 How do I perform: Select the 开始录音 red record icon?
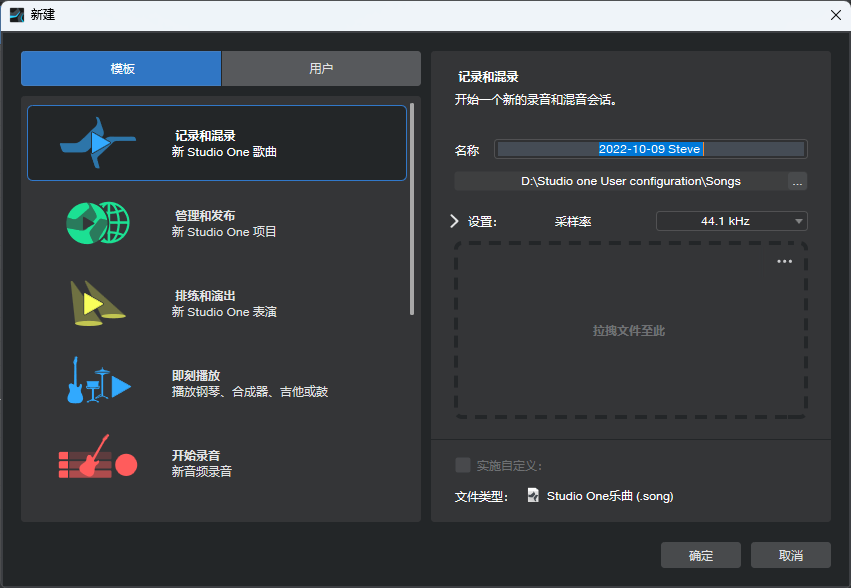click(98, 457)
